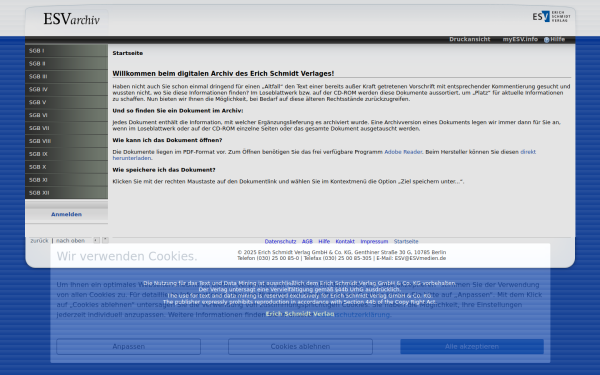Viewport: 600px width, 375px height.
Task: Open Druckansicht print view
Action: coord(470,39)
